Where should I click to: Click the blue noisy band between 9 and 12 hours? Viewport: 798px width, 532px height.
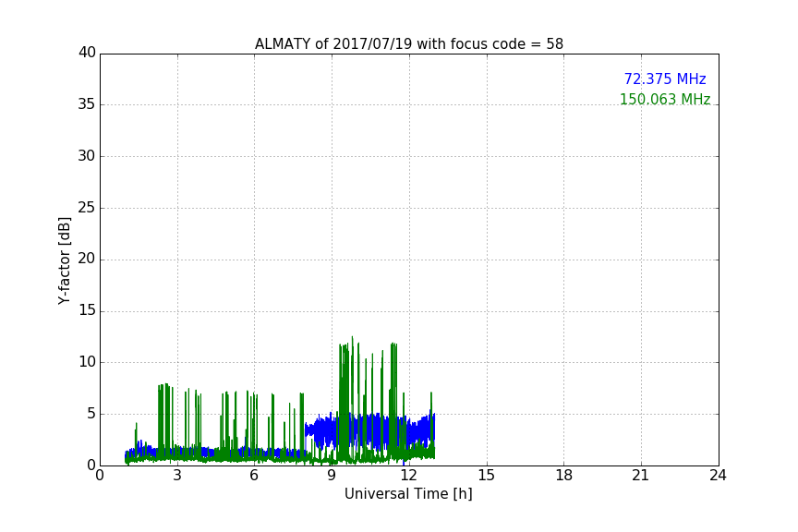[369, 431]
